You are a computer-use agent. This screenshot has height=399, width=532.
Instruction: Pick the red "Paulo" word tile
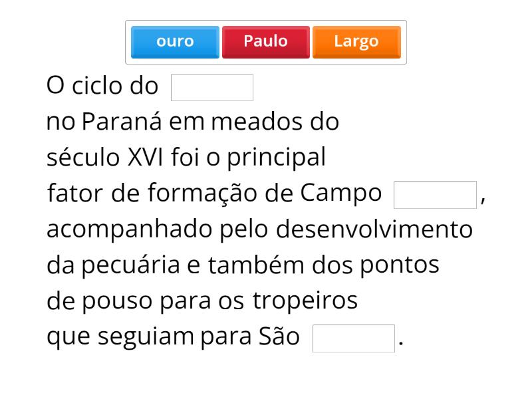[265, 42]
